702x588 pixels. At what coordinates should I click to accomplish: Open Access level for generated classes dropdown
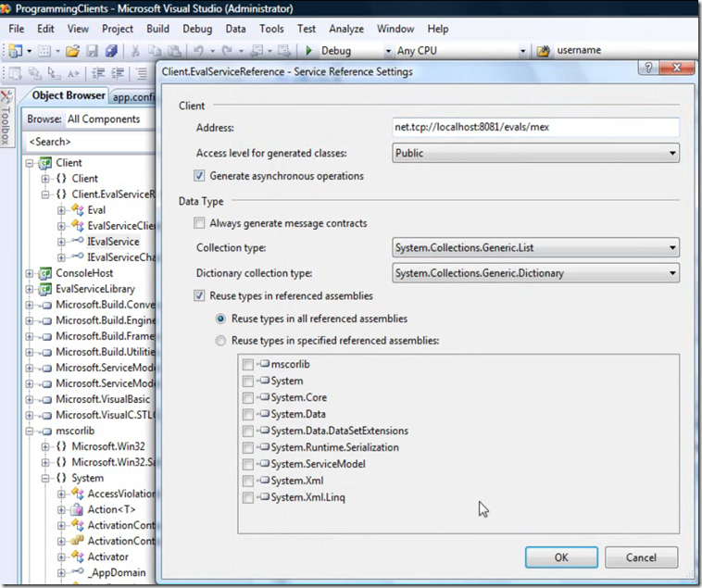pyautogui.click(x=535, y=153)
